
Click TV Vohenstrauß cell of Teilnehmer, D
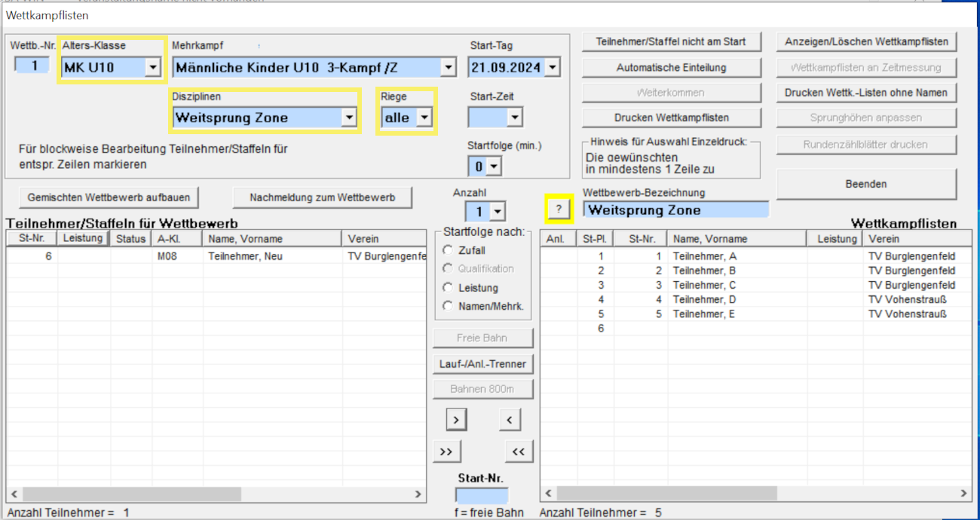907,299
